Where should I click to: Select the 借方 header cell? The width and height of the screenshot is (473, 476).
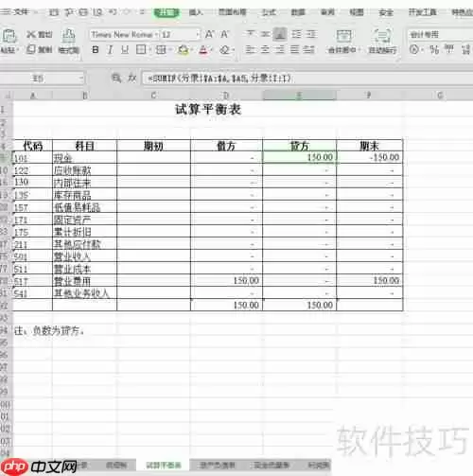pos(226,146)
